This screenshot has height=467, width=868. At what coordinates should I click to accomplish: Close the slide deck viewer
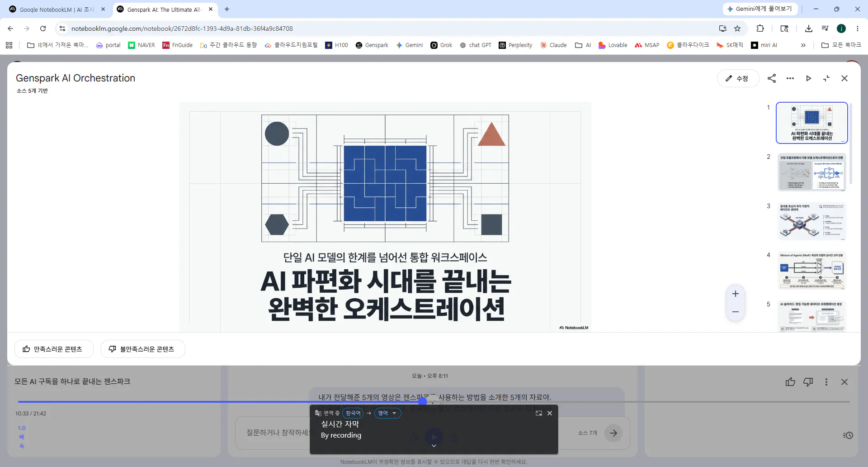pyautogui.click(x=844, y=78)
